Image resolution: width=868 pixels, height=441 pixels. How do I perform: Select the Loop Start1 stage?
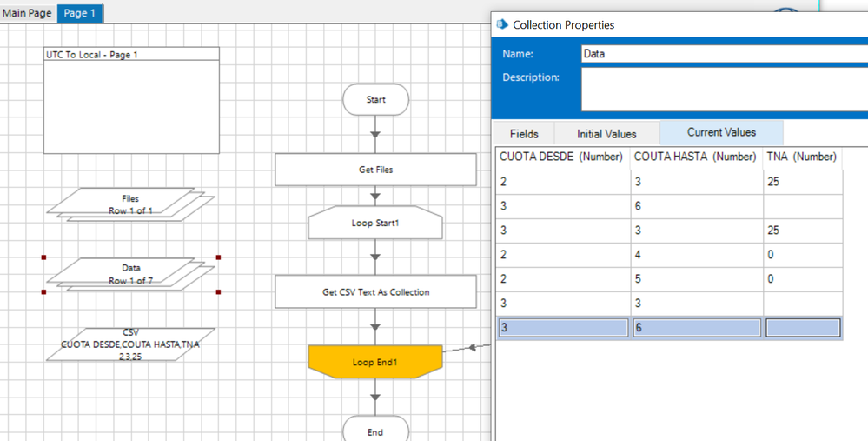pyautogui.click(x=375, y=223)
